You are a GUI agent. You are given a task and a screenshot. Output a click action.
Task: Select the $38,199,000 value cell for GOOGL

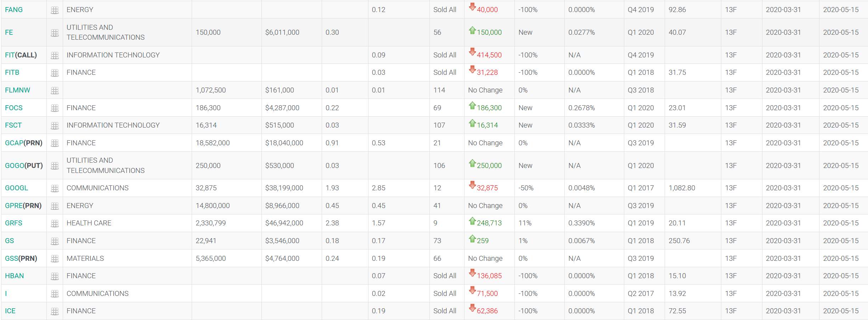click(292, 188)
